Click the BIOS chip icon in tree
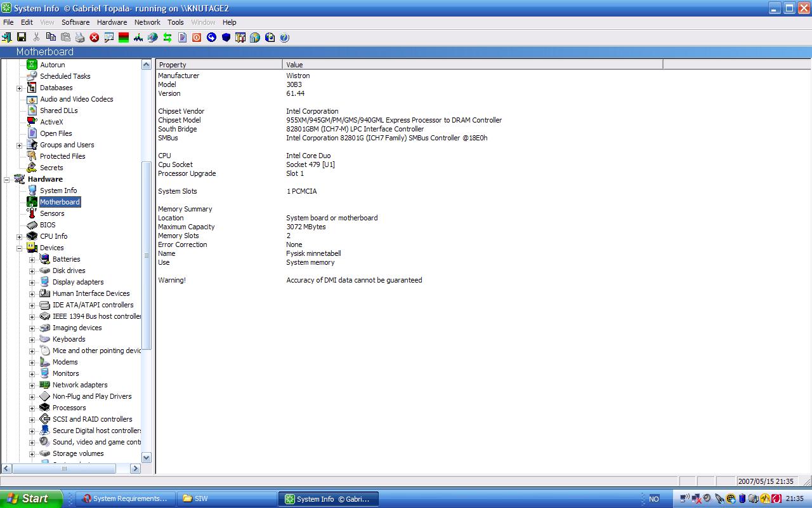Viewport: 812px width, 508px height. pos(32,225)
